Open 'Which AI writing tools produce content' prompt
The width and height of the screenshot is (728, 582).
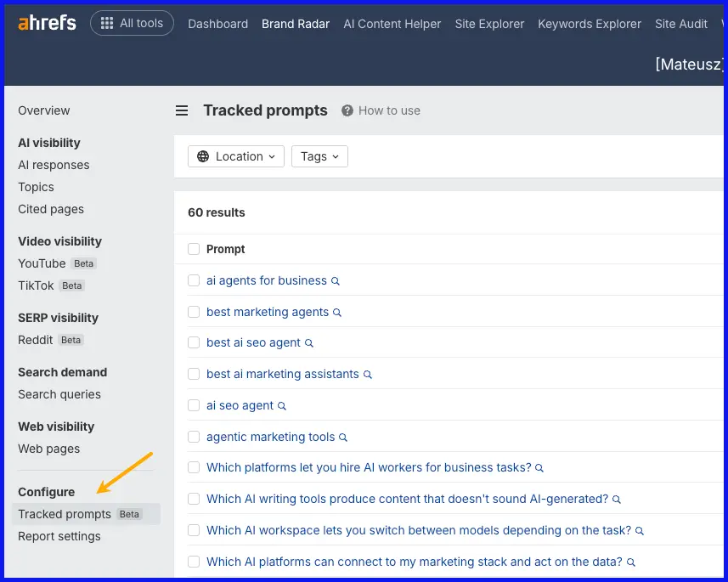coord(407,499)
